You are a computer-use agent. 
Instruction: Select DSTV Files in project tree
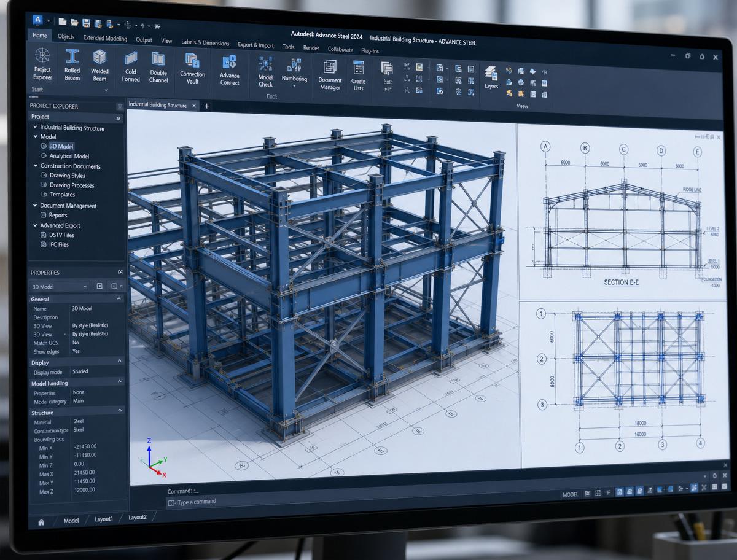[x=61, y=235]
